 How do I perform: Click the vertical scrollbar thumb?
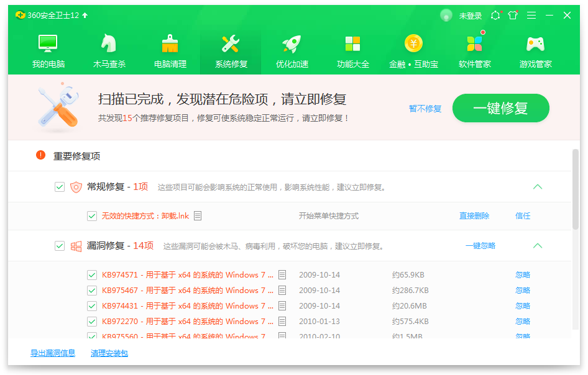point(575,189)
